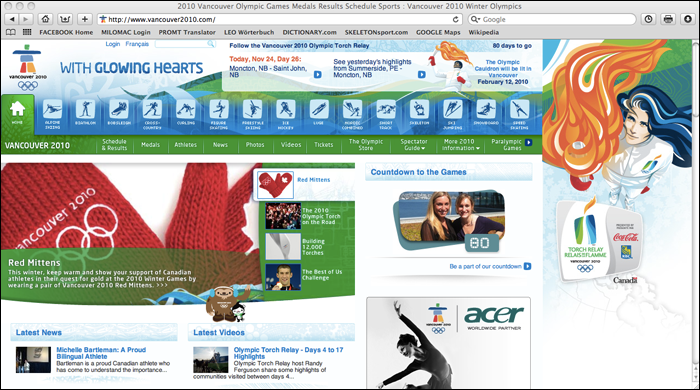This screenshot has height=390, width=700.
Task: Click the site search magnifier icon
Action: click(211, 44)
